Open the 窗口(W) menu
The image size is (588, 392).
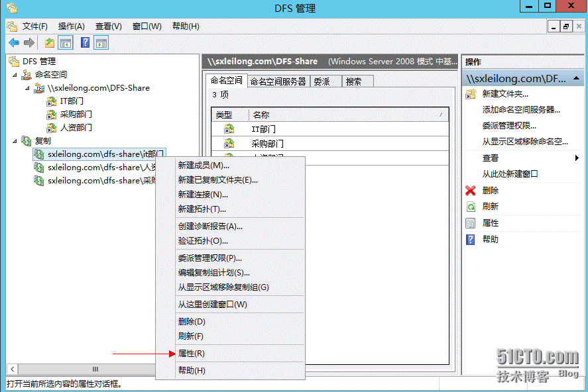coord(147,26)
